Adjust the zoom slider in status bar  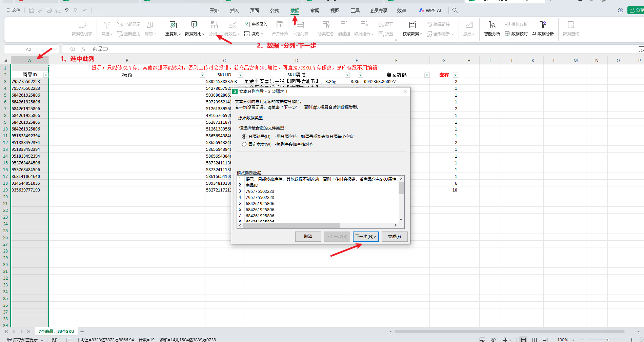[x=607, y=340]
